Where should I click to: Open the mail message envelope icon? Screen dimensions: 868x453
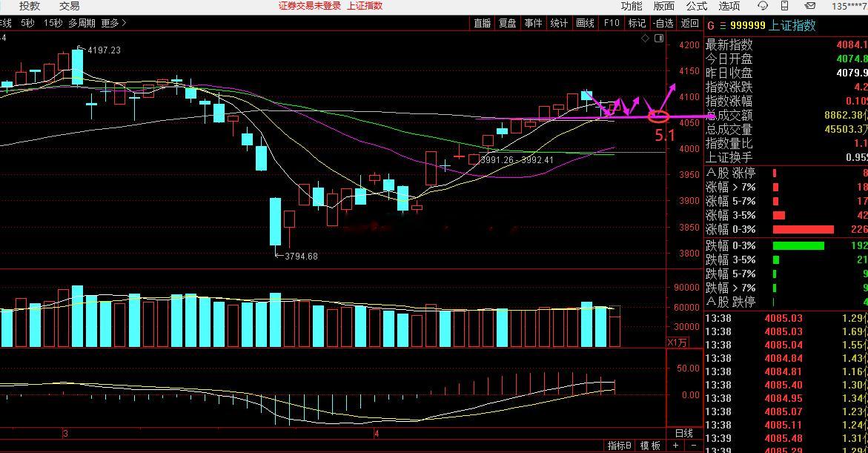(809, 6)
